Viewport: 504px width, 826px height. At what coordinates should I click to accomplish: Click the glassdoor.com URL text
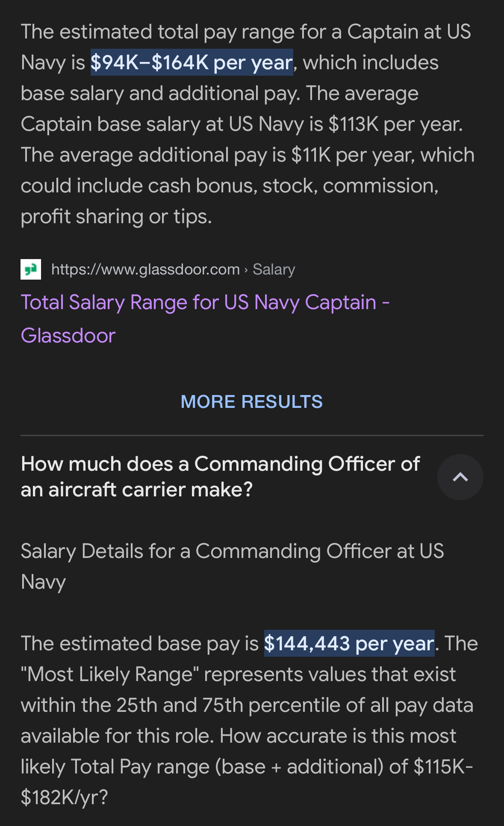tap(145, 269)
